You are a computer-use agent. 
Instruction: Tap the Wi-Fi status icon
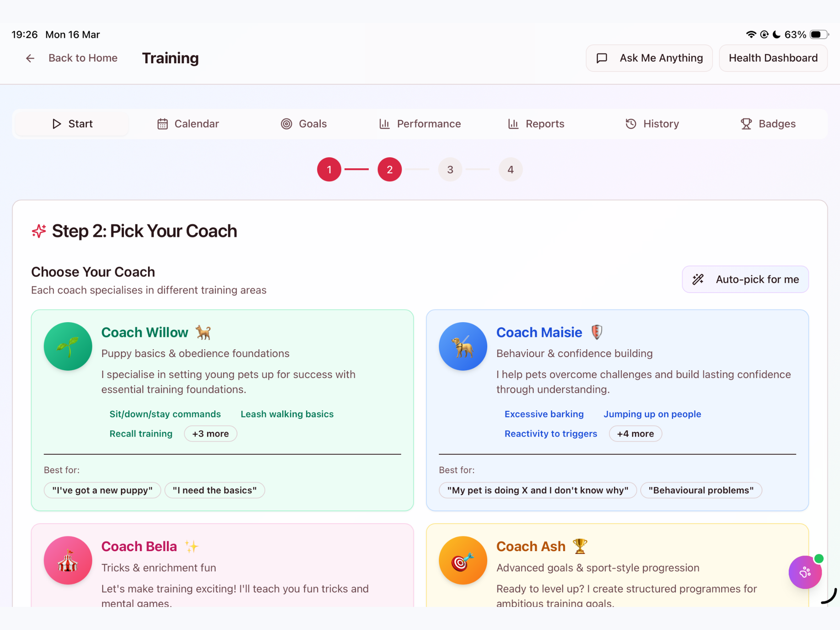point(751,34)
